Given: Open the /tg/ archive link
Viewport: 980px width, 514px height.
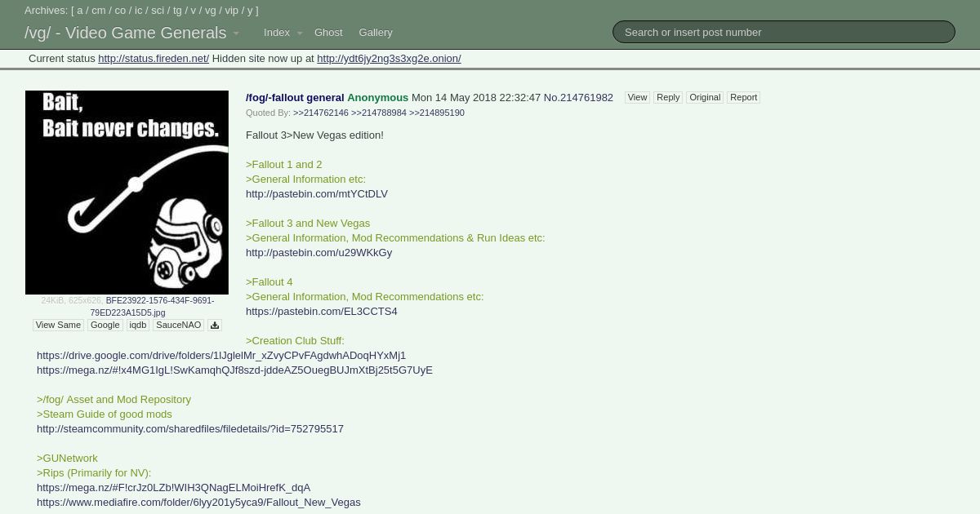Looking at the screenshot, I should coord(177,11).
